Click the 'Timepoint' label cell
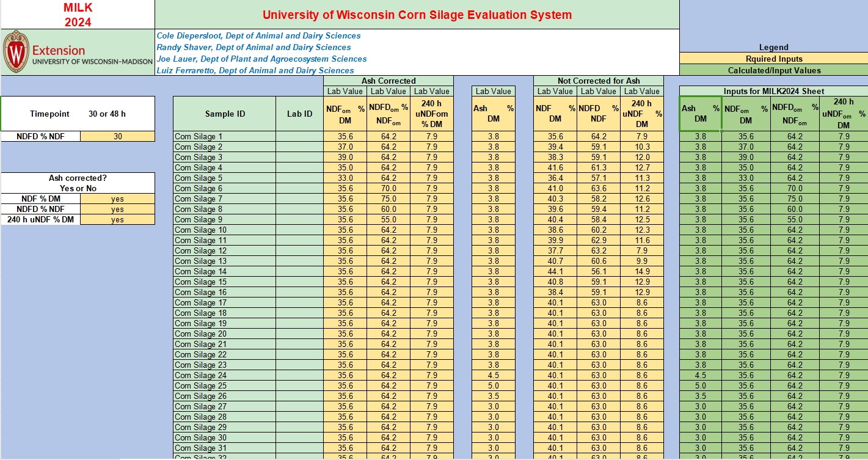 click(50, 114)
